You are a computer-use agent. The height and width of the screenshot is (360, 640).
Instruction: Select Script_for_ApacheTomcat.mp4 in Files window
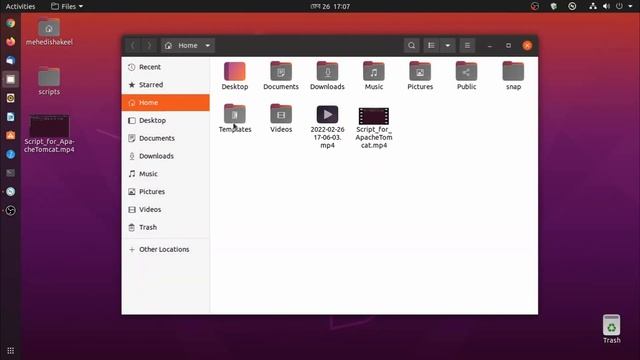(373, 116)
